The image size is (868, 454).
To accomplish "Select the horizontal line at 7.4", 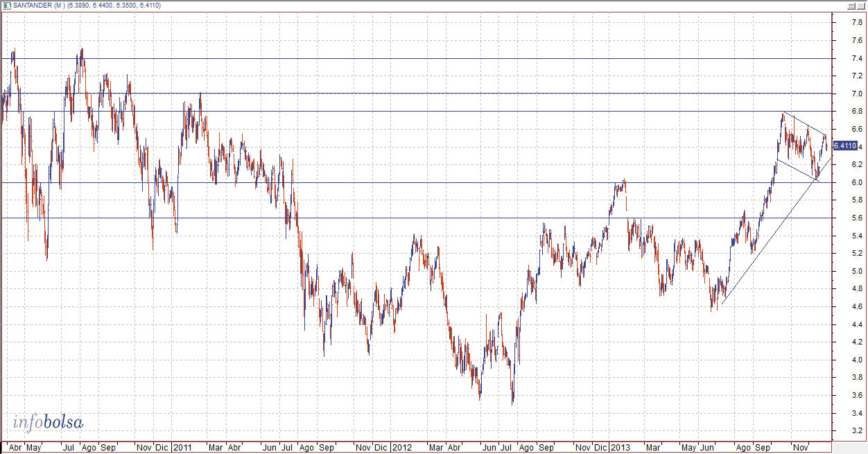I will pyautogui.click(x=416, y=59).
